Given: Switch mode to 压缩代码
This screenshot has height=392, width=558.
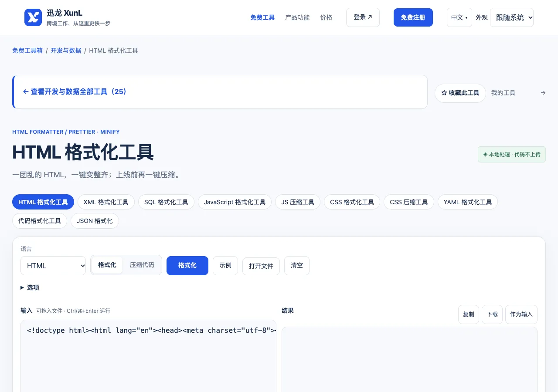Looking at the screenshot, I should click(x=142, y=265).
